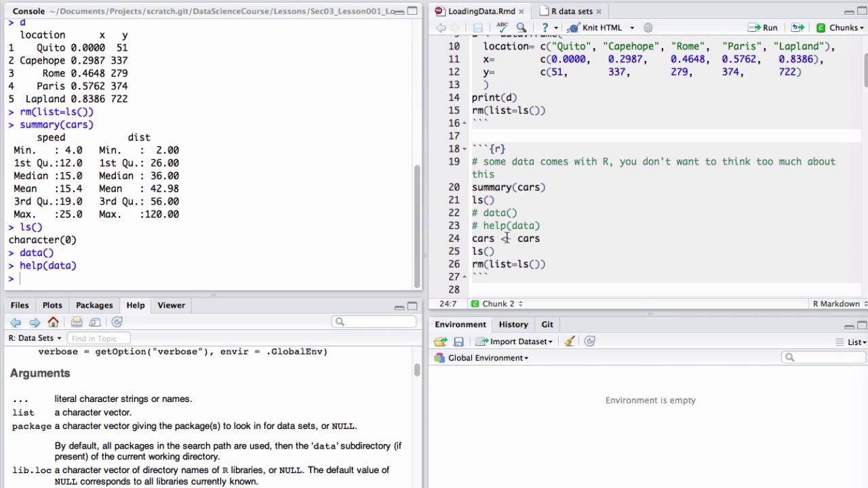Close the R data sets tab
Screen dimensions: 868x488
[599, 12]
